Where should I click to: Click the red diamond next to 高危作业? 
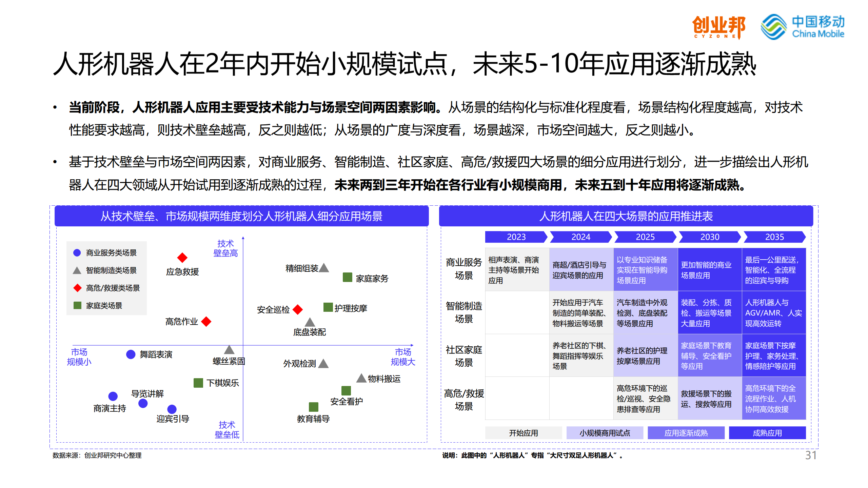(x=206, y=322)
